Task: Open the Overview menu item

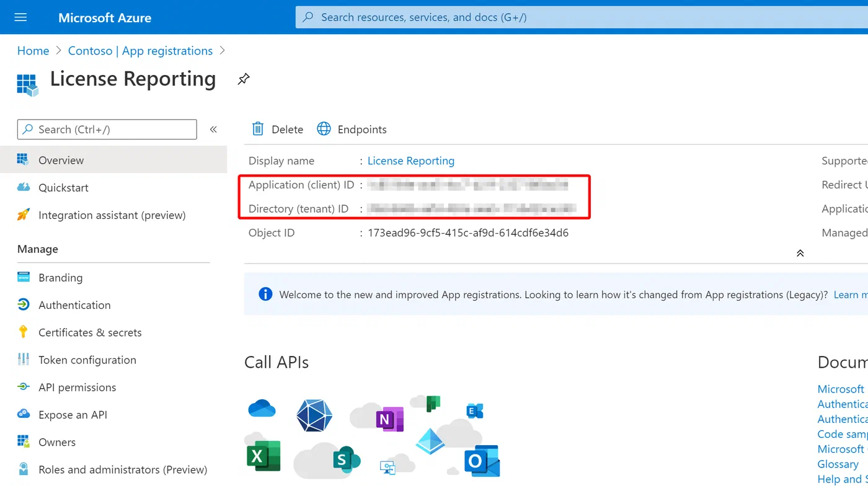Action: pyautogui.click(x=113, y=160)
